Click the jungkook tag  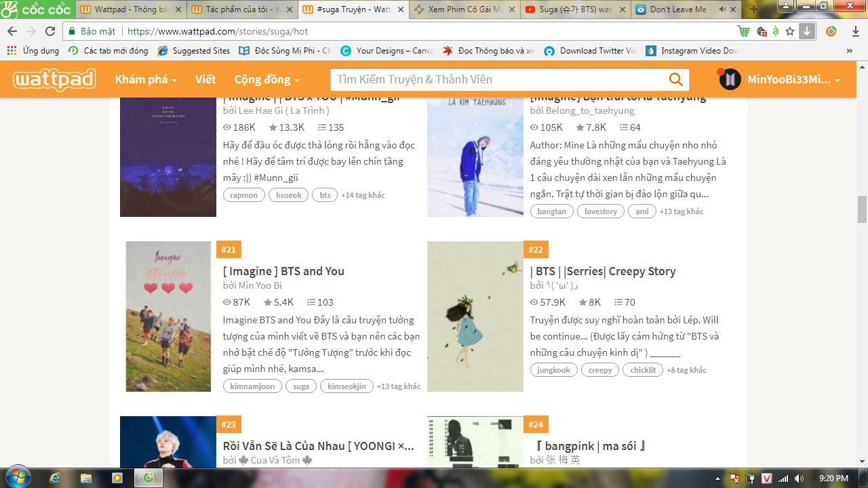(554, 370)
